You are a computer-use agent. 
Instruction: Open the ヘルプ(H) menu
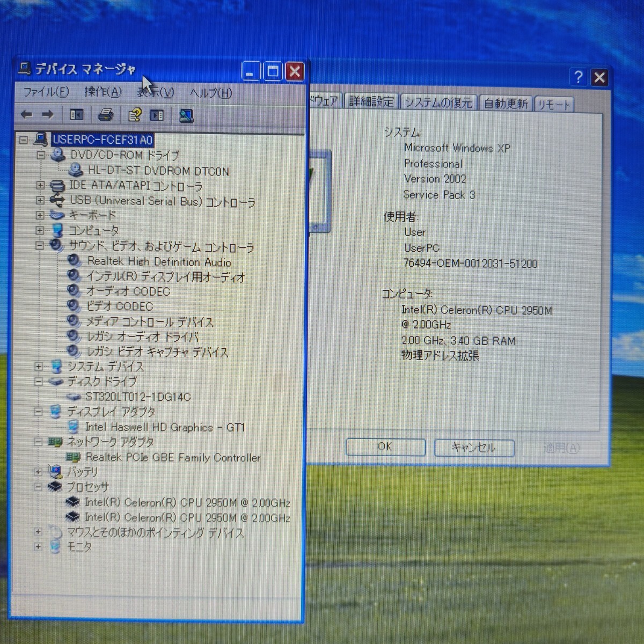tap(211, 93)
